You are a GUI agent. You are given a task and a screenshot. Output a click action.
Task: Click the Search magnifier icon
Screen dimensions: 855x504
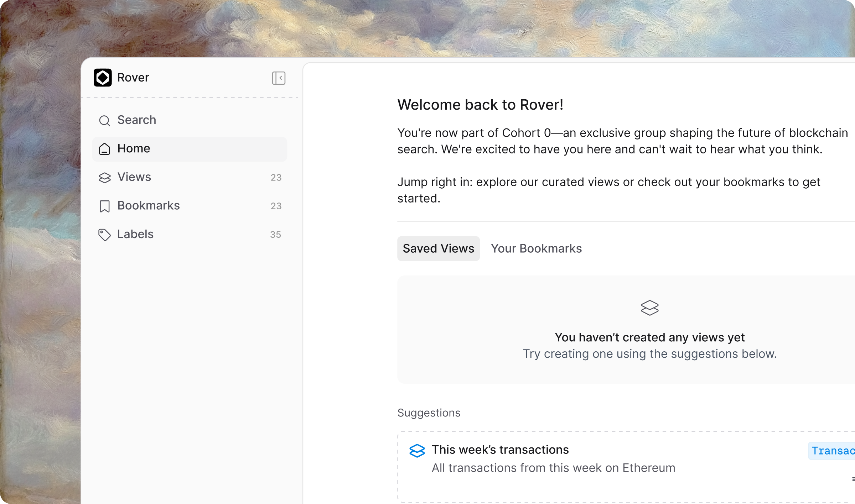click(104, 121)
